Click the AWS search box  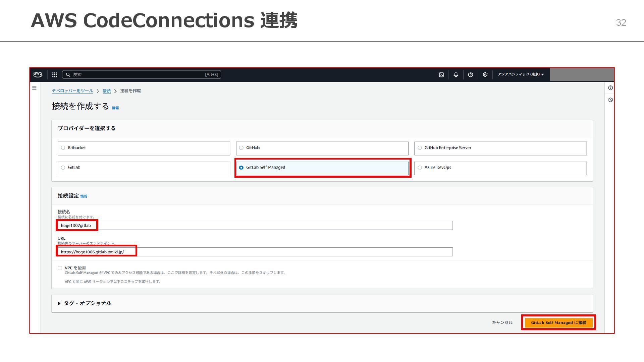pos(141,75)
